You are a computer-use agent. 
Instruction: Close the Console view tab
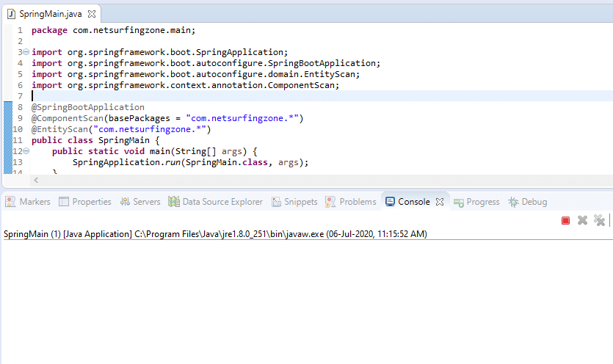(x=440, y=202)
